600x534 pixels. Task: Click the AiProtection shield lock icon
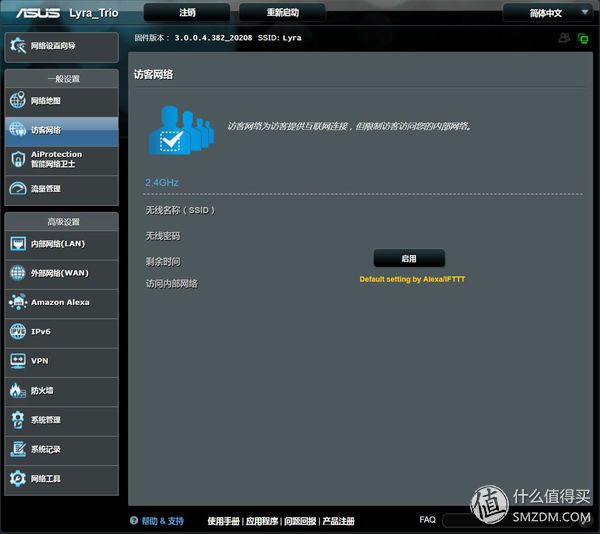point(18,159)
